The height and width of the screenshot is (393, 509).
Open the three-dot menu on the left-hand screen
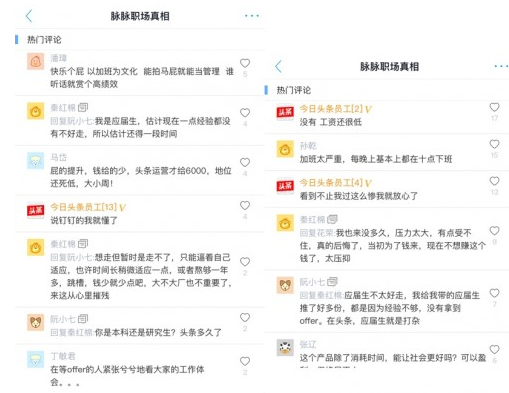[x=252, y=16]
